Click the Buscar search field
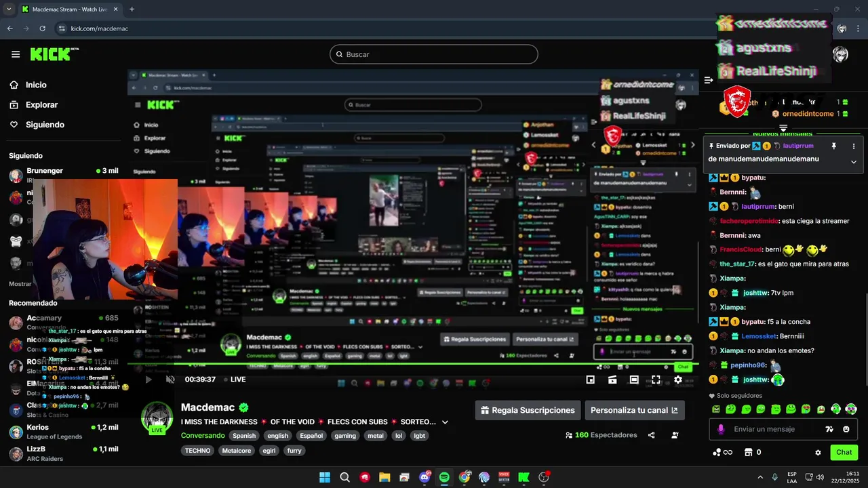Viewport: 868px width, 488px height. (434, 54)
